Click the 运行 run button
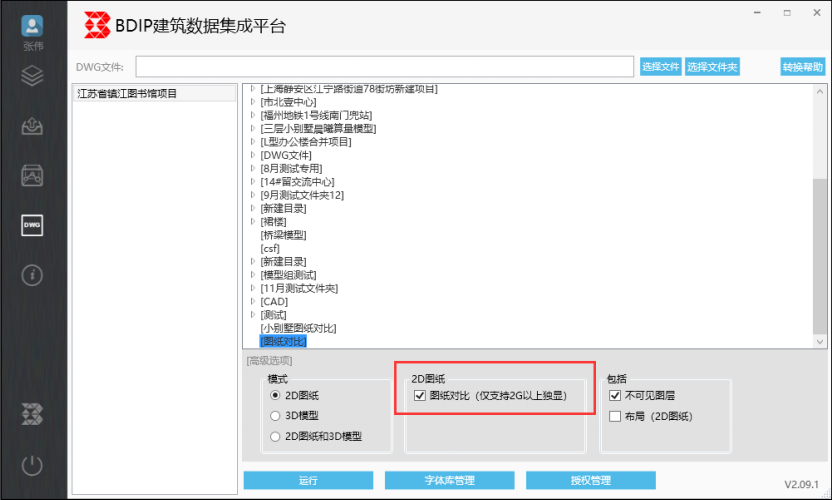The image size is (832, 500). click(308, 480)
